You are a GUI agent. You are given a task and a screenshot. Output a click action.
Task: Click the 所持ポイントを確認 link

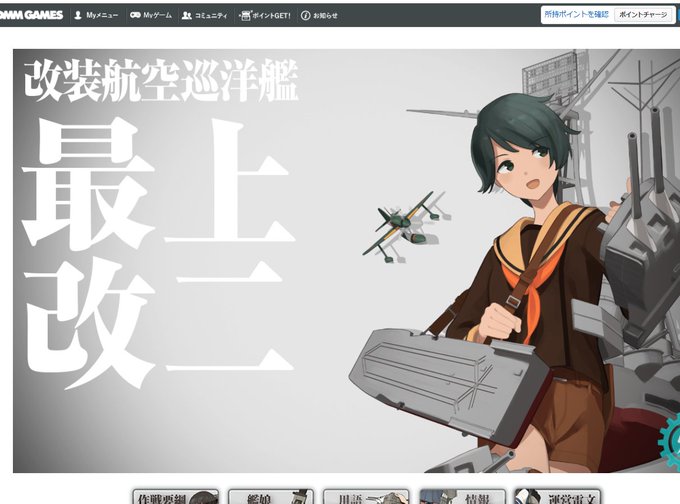pyautogui.click(x=576, y=15)
